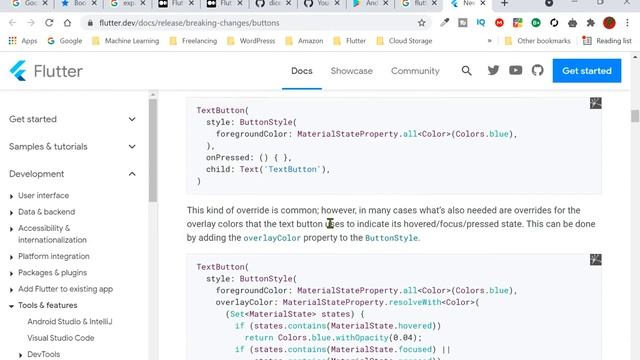Open the Other bookmarks folder
This screenshot has height=360, width=640.
(x=538, y=41)
